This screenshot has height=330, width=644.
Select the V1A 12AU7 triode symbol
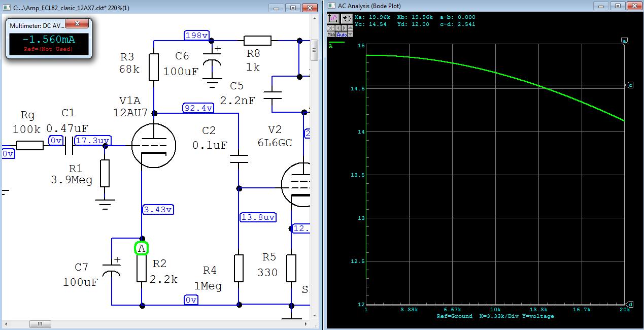tap(154, 145)
